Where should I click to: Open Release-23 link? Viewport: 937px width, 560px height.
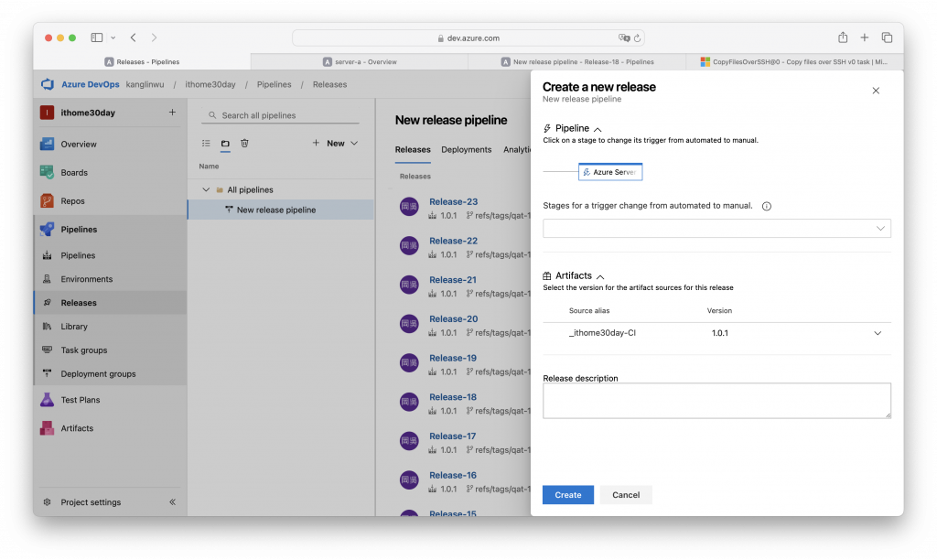[453, 202]
